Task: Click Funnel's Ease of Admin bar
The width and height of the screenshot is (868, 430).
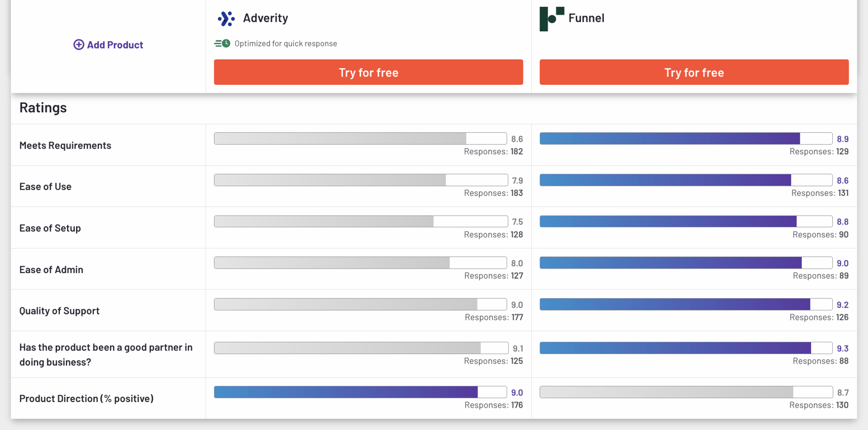Action: tap(686, 263)
